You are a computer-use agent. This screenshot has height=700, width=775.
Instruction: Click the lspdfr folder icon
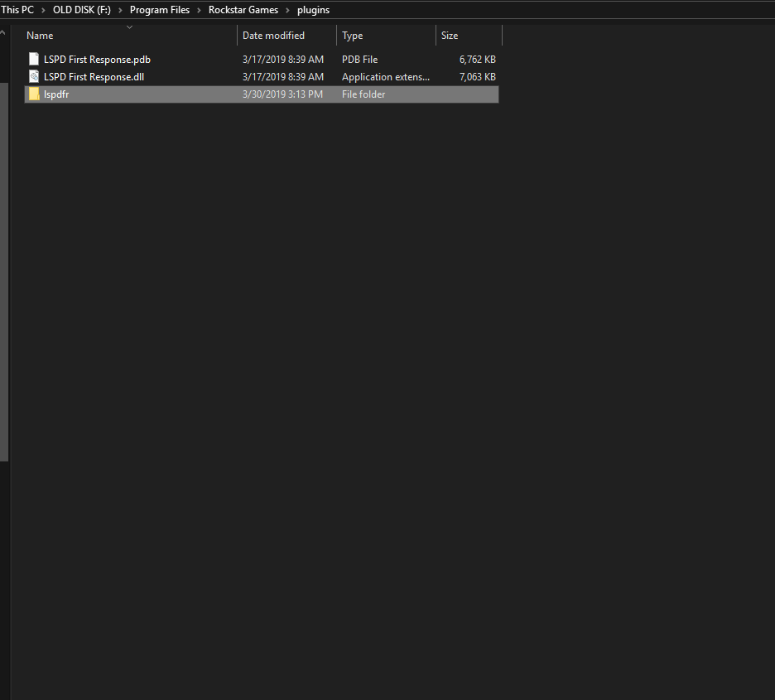[34, 94]
